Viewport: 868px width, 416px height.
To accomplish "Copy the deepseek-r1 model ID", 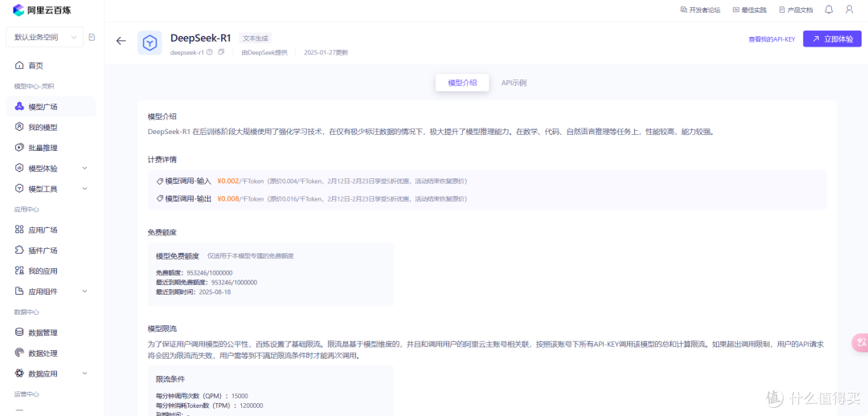I will click(x=222, y=52).
